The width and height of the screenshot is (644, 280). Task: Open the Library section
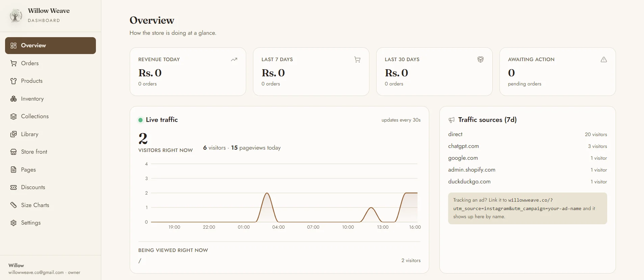click(x=50, y=134)
